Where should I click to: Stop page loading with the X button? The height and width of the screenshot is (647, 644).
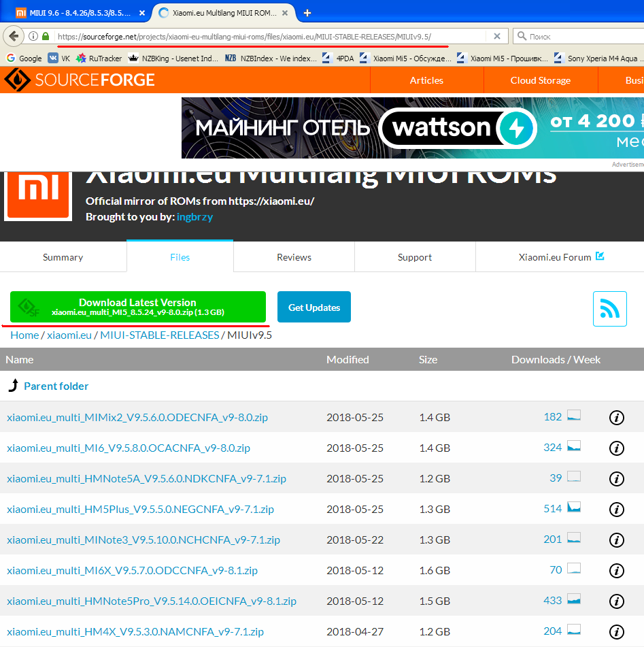pos(497,36)
